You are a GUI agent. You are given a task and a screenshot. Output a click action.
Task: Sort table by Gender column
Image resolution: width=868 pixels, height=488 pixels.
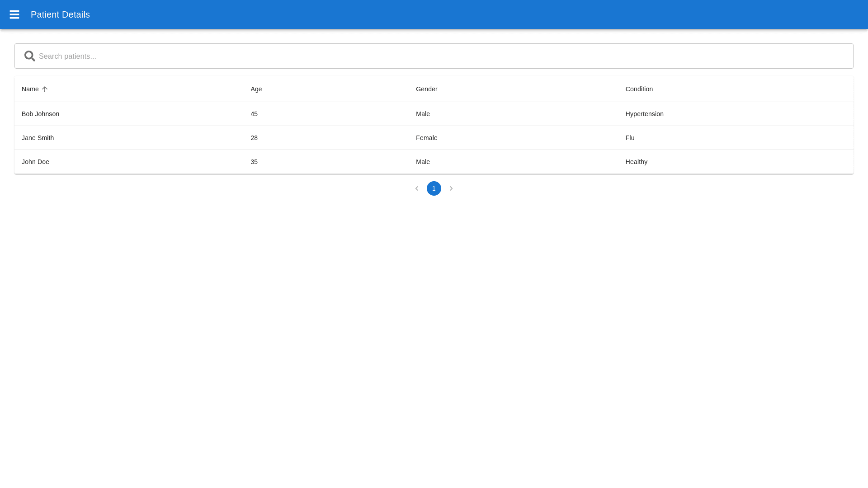pos(426,89)
